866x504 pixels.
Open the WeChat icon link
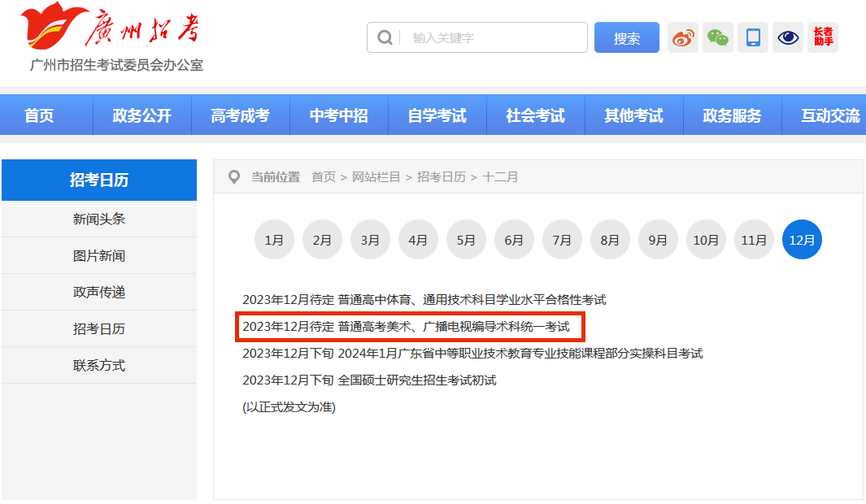(x=718, y=37)
